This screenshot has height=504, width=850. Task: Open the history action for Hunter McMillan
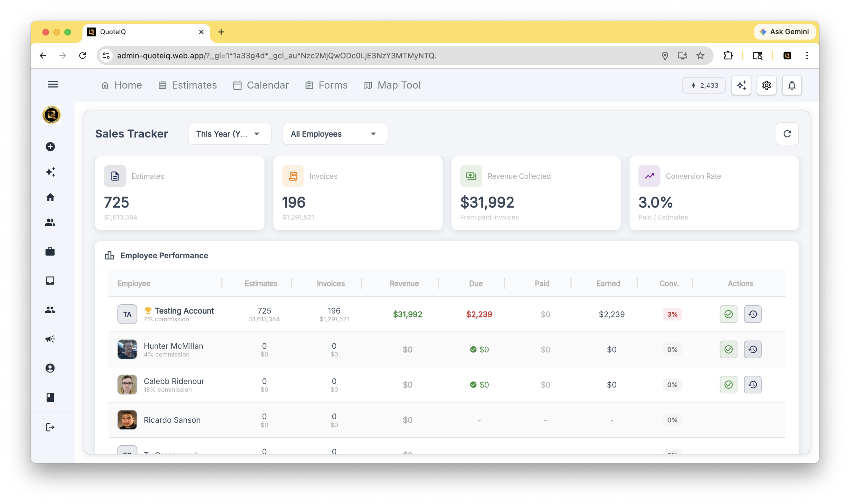pos(753,350)
